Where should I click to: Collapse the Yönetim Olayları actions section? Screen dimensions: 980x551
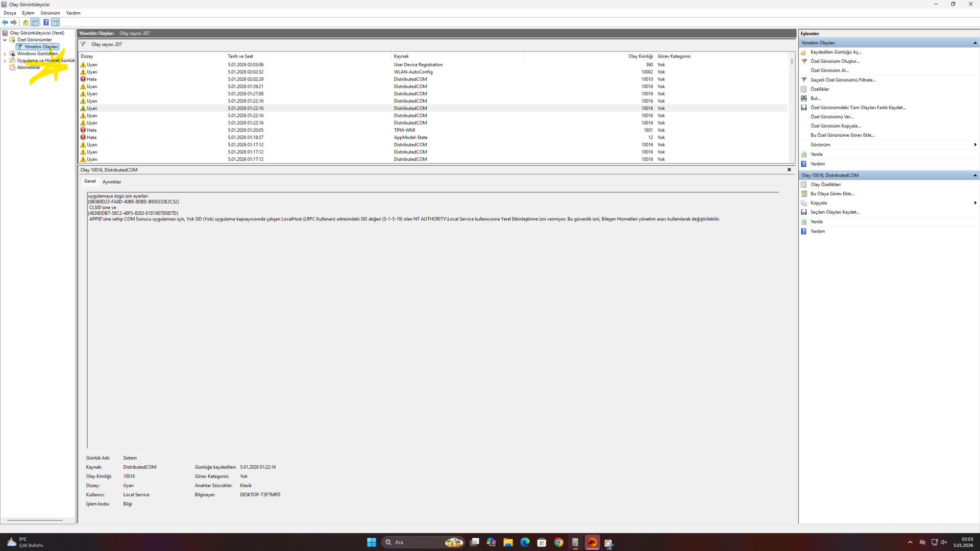(x=975, y=43)
